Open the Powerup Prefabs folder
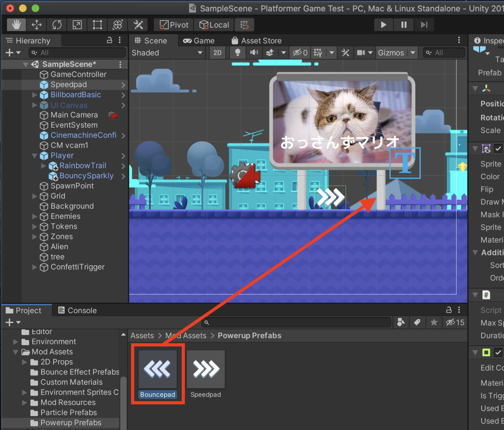504x430 pixels. point(71,423)
